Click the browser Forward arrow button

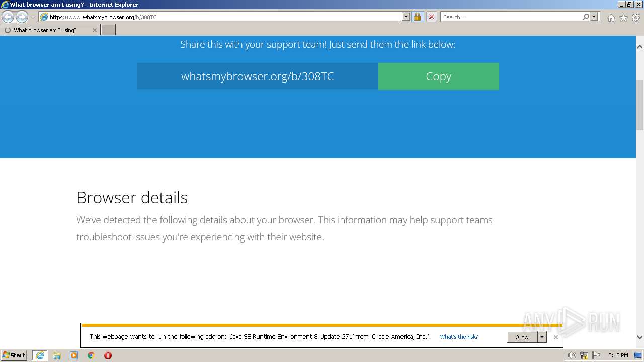point(22,17)
